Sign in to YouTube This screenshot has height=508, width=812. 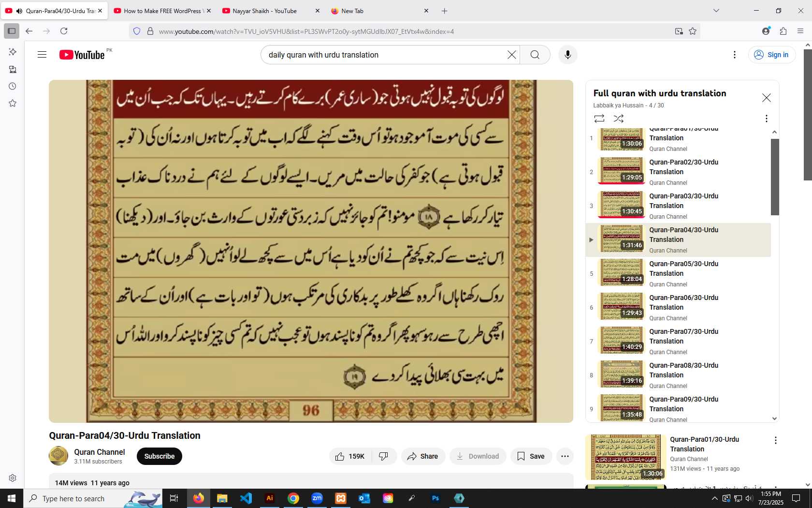click(772, 55)
